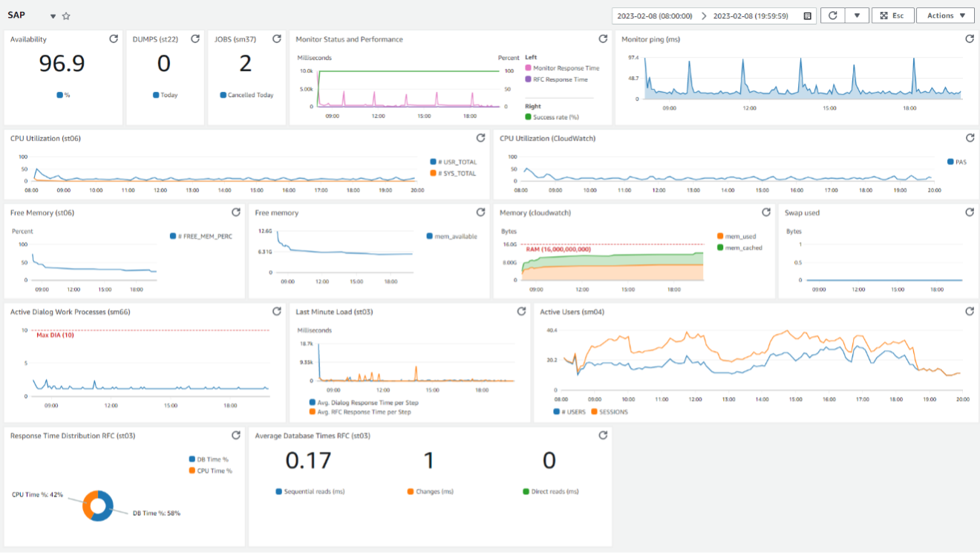Refresh the Monitor ping (ms) widget
The height and width of the screenshot is (555, 980).
[970, 39]
